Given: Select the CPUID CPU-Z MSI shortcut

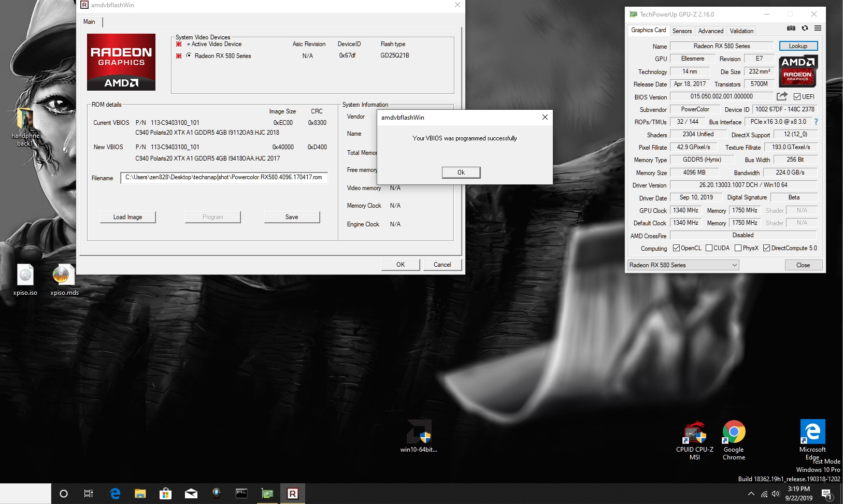Looking at the screenshot, I should pos(694,440).
